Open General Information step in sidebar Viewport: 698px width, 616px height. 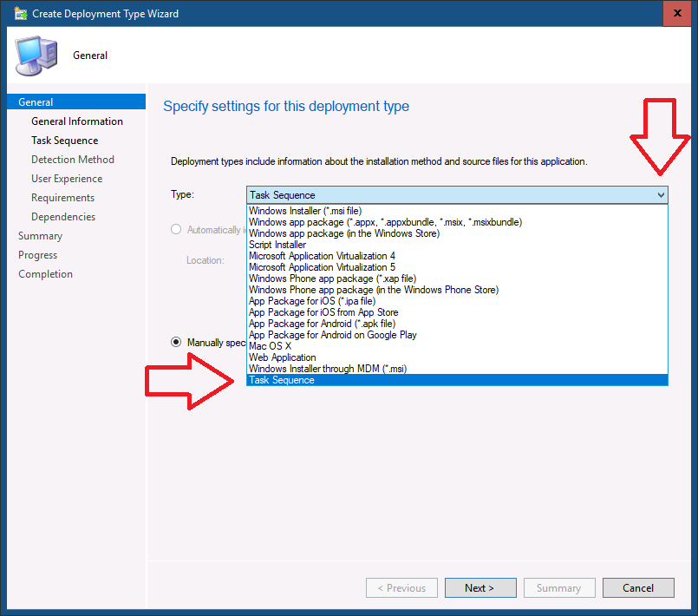(77, 121)
